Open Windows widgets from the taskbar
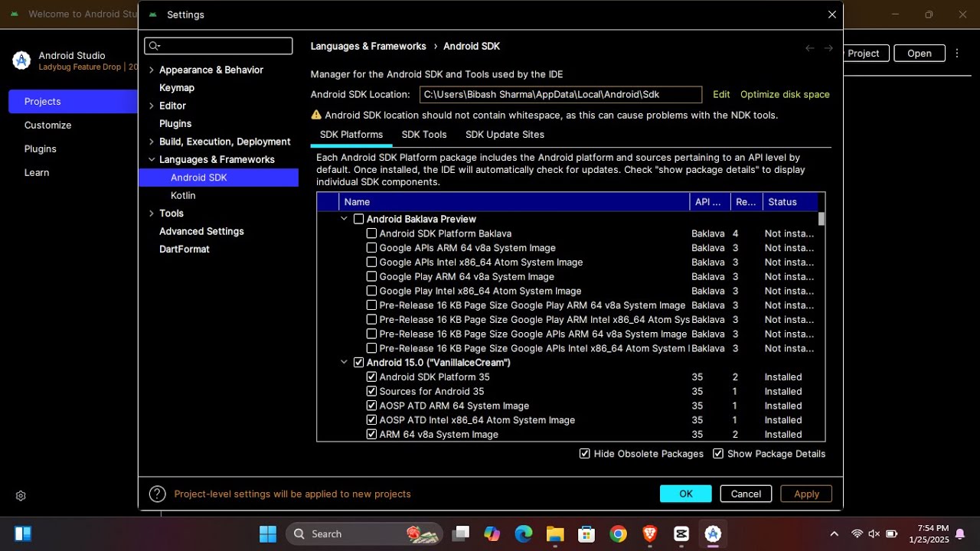This screenshot has width=980, height=551. click(23, 533)
